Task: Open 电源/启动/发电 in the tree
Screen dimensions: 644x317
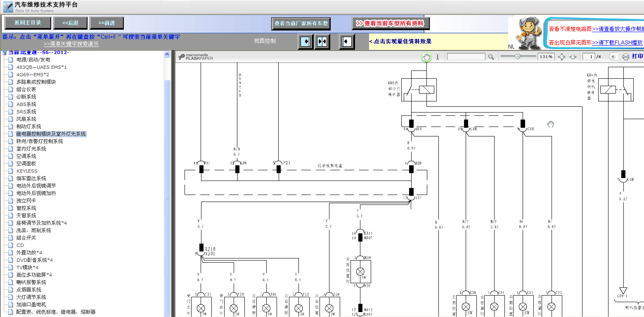Action: pos(33,60)
